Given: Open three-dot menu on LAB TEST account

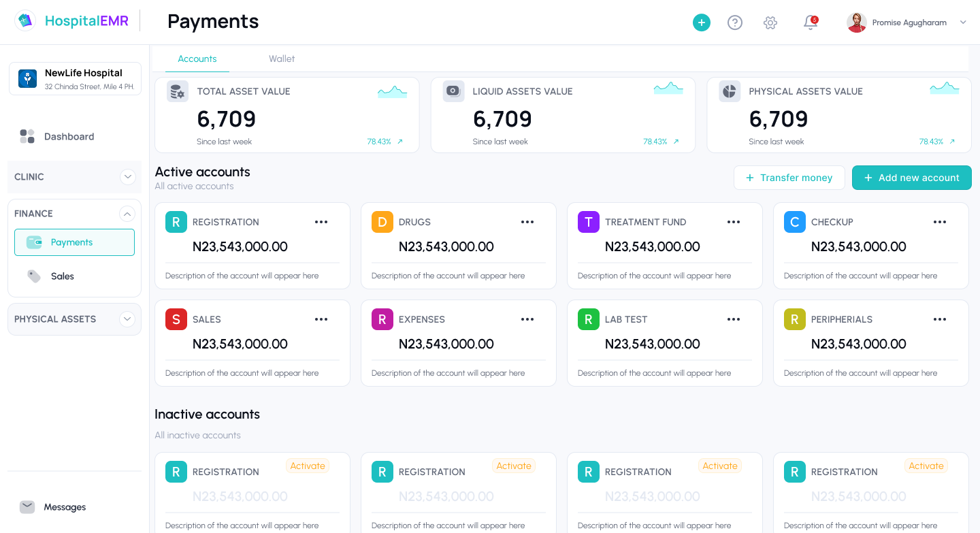Looking at the screenshot, I should point(734,319).
